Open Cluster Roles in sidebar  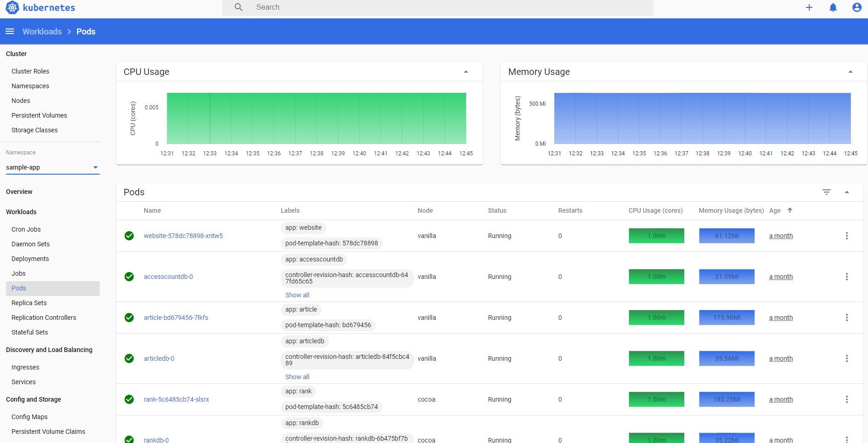pos(30,71)
